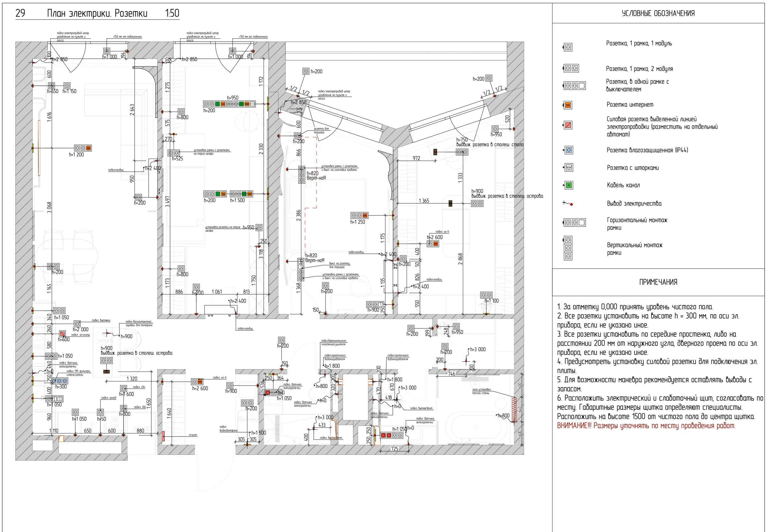Click the socket-with-switch legend symbol

[x=574, y=86]
